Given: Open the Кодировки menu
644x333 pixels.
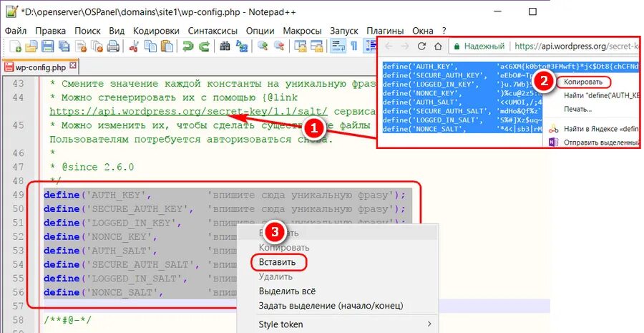Looking at the screenshot, I should click(156, 31).
